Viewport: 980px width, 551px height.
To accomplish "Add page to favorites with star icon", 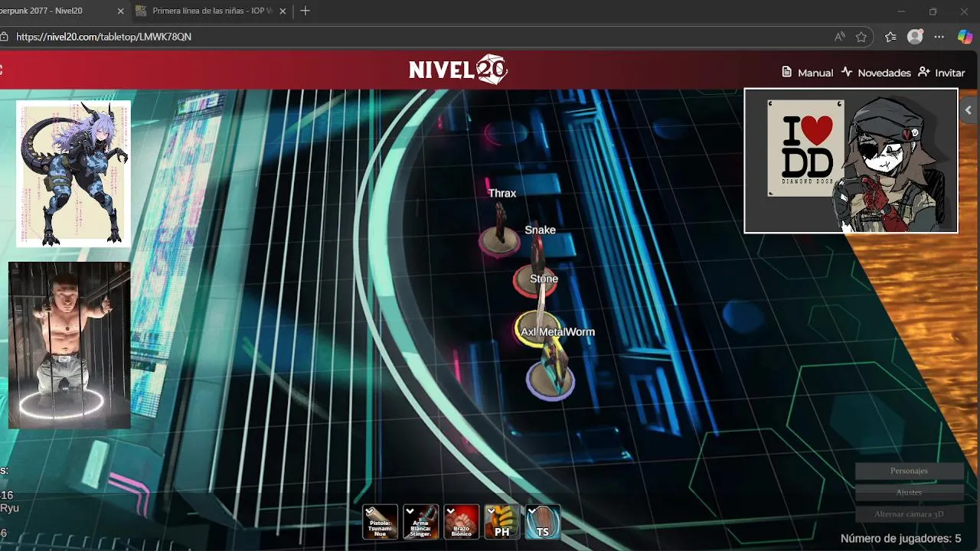I will [x=861, y=37].
